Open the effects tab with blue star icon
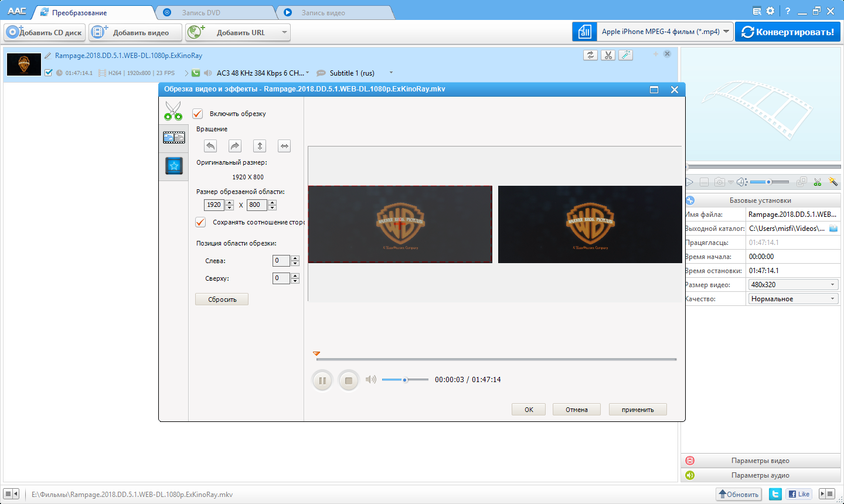 coord(173,166)
